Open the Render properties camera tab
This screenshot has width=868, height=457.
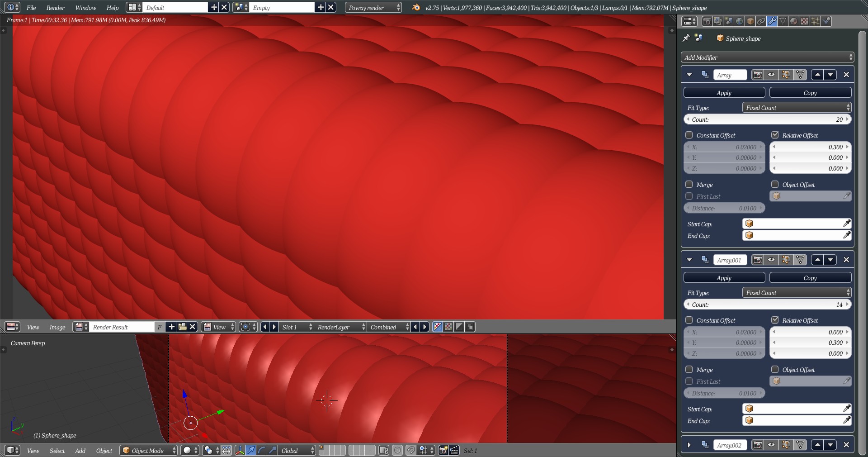[707, 21]
